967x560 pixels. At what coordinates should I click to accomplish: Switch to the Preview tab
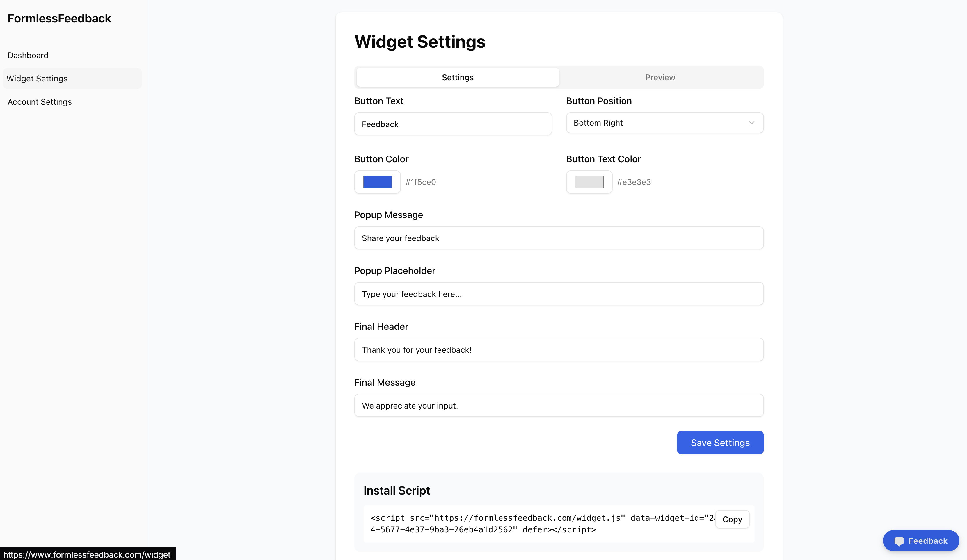click(x=660, y=77)
